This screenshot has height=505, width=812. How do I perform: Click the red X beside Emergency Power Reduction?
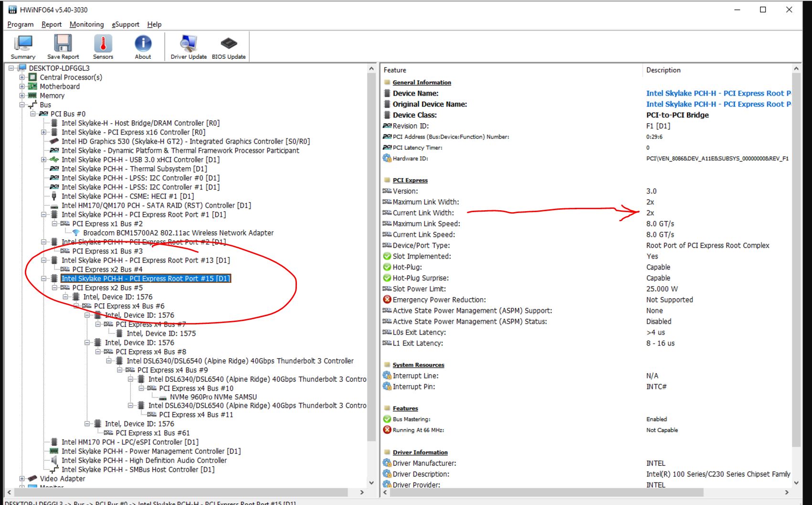pos(387,300)
